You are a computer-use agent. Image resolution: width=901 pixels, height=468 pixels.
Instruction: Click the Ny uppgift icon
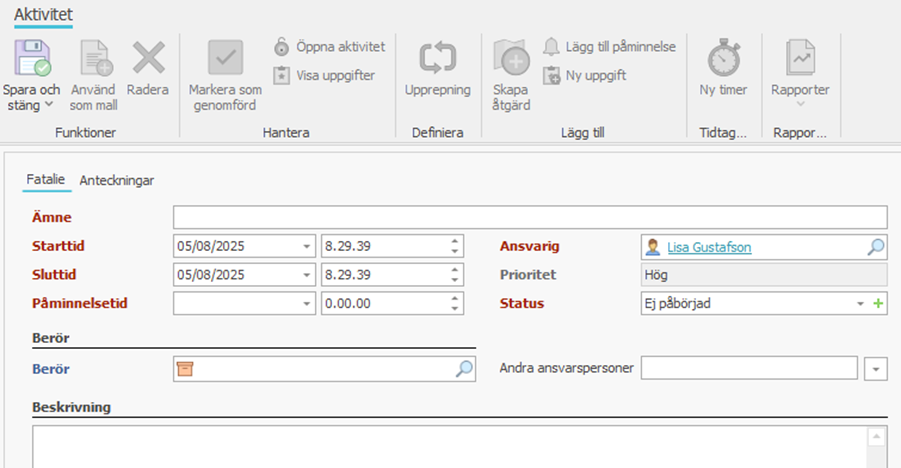551,75
